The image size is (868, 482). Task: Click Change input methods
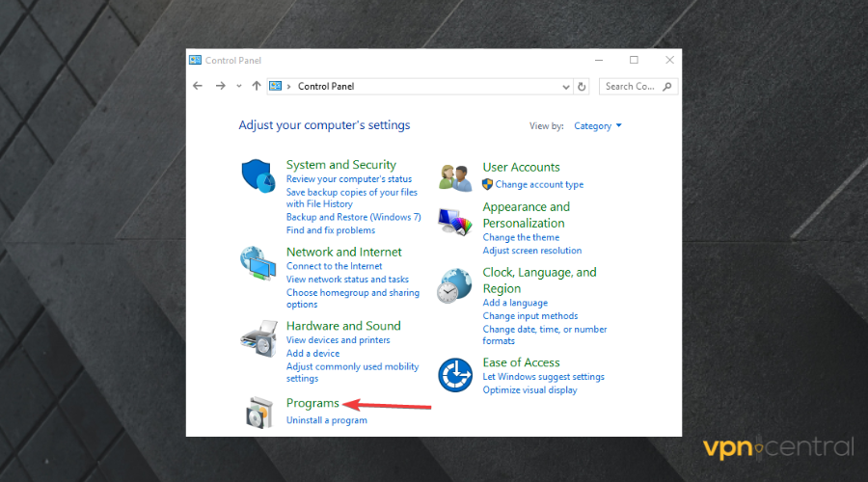(529, 316)
